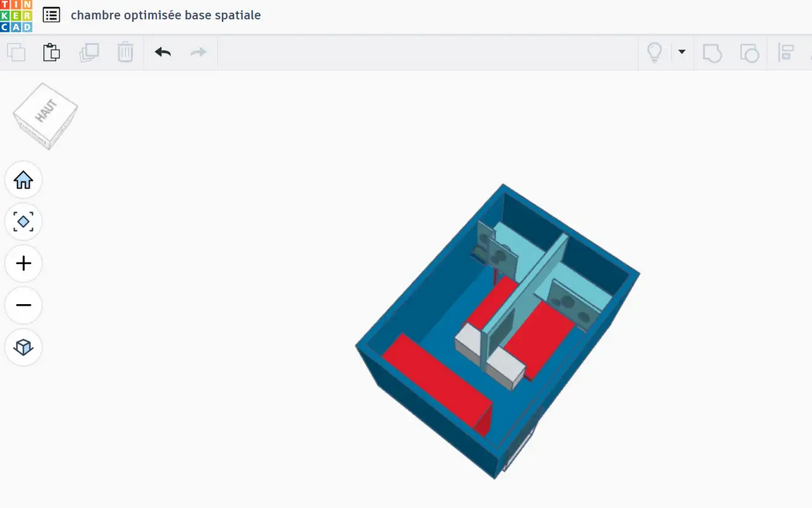Toggle perspective/orthographic view cube button
This screenshot has height=508, width=812.
point(23,347)
